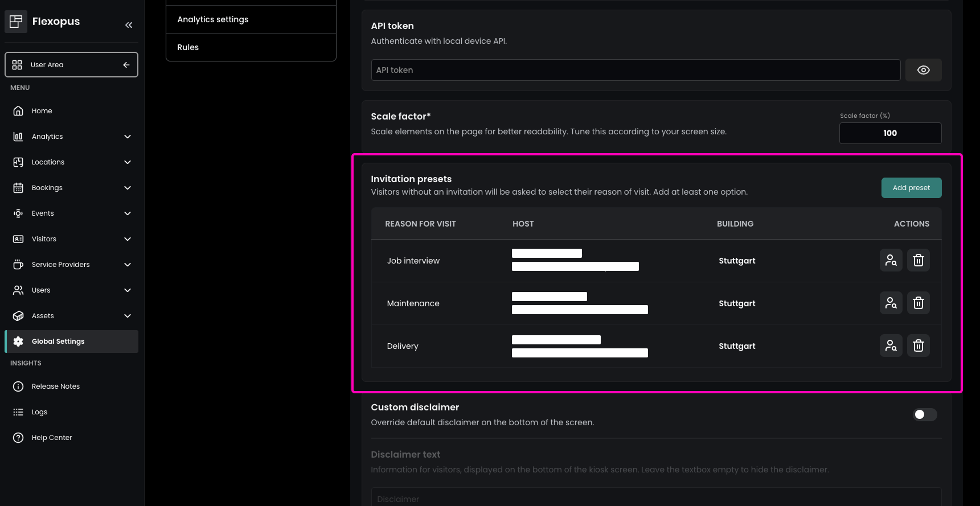Switch to User Area
This screenshot has width=980, height=506.
(71, 65)
